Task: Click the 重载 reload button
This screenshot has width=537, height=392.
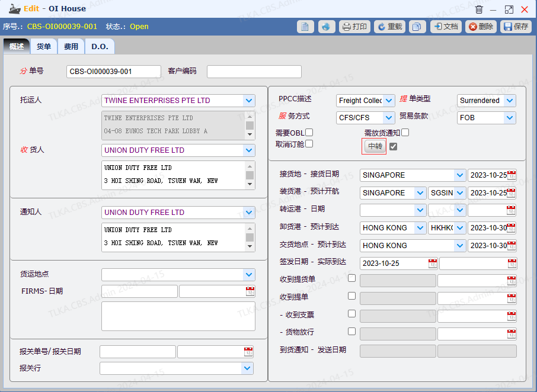Action: click(390, 27)
